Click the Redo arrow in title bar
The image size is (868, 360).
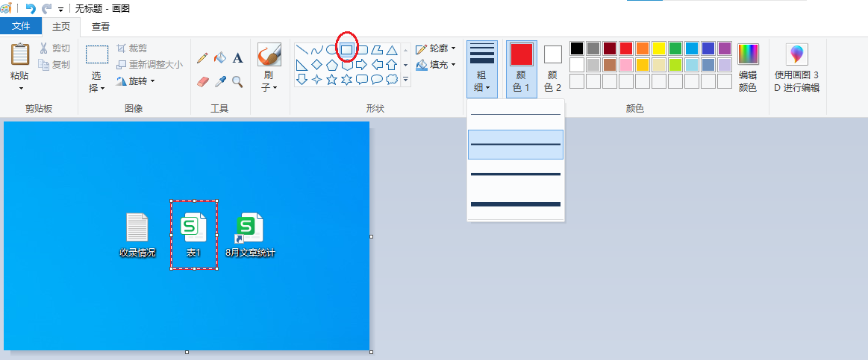(x=46, y=8)
